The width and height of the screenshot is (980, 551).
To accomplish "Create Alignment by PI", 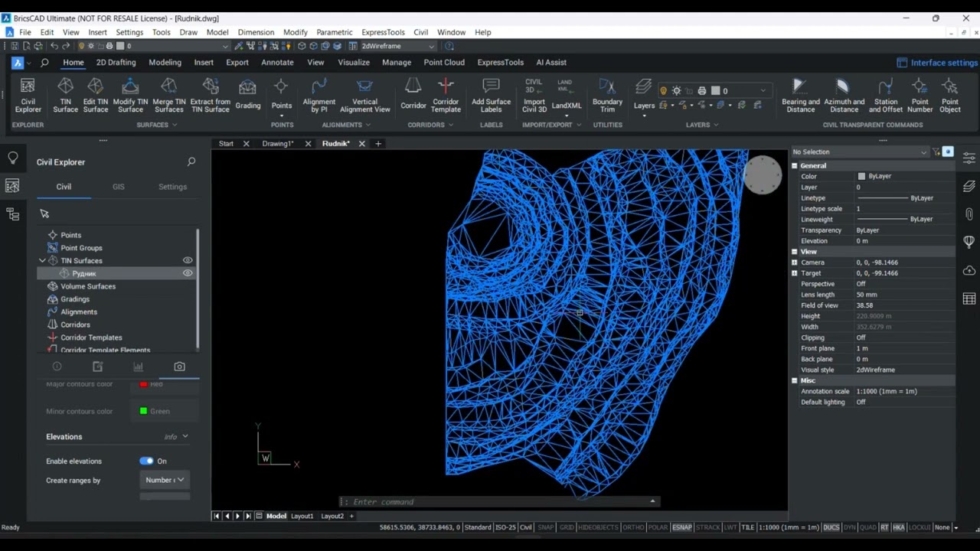I will tap(319, 95).
